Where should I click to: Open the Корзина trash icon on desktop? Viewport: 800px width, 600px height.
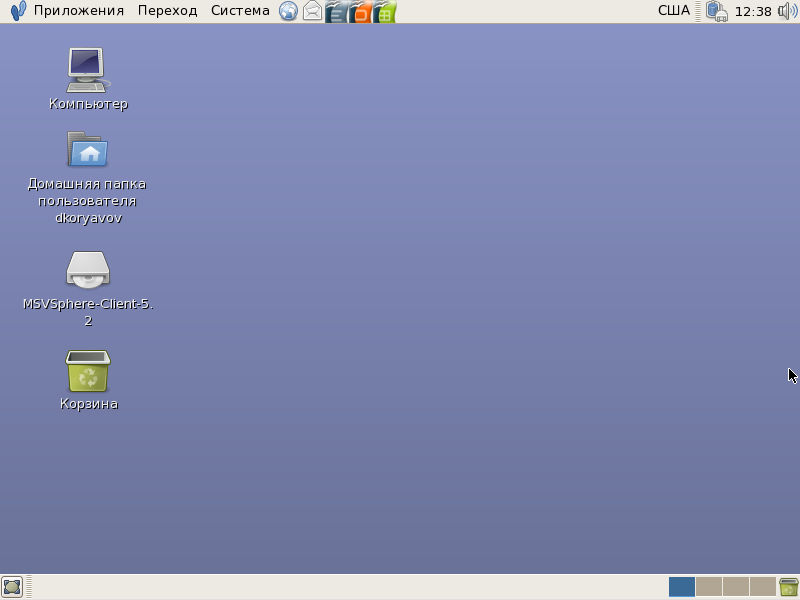click(x=88, y=371)
